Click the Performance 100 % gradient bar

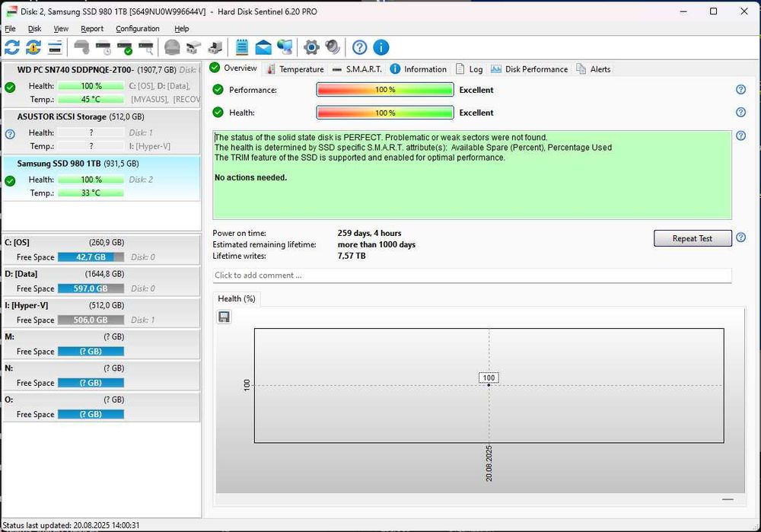[x=385, y=89]
